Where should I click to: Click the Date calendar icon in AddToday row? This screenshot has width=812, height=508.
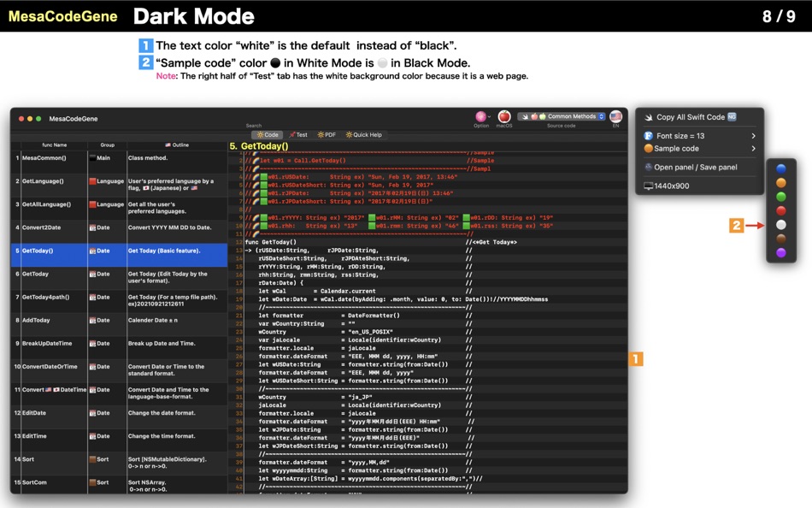pyautogui.click(x=92, y=321)
